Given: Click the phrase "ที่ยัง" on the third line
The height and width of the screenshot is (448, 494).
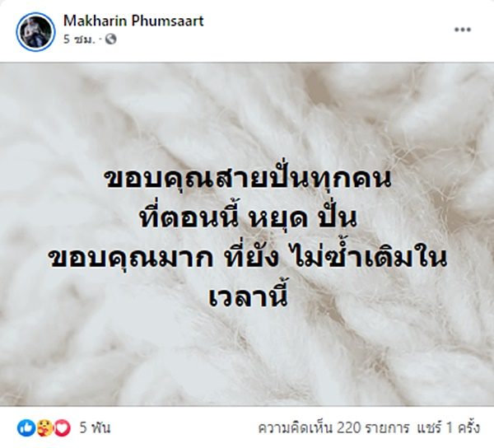Looking at the screenshot, I should click(x=252, y=259).
